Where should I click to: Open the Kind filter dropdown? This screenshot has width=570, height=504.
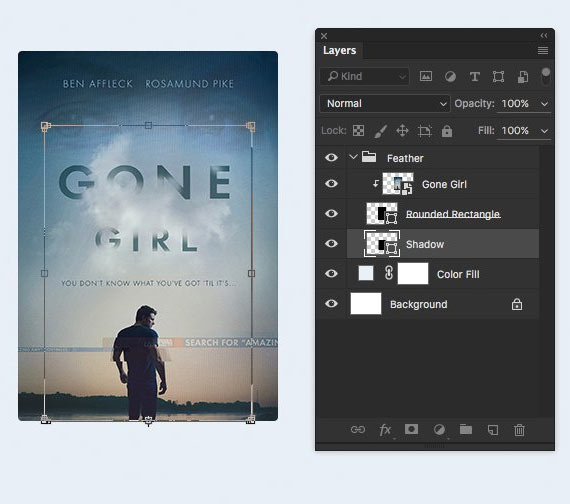click(x=364, y=76)
